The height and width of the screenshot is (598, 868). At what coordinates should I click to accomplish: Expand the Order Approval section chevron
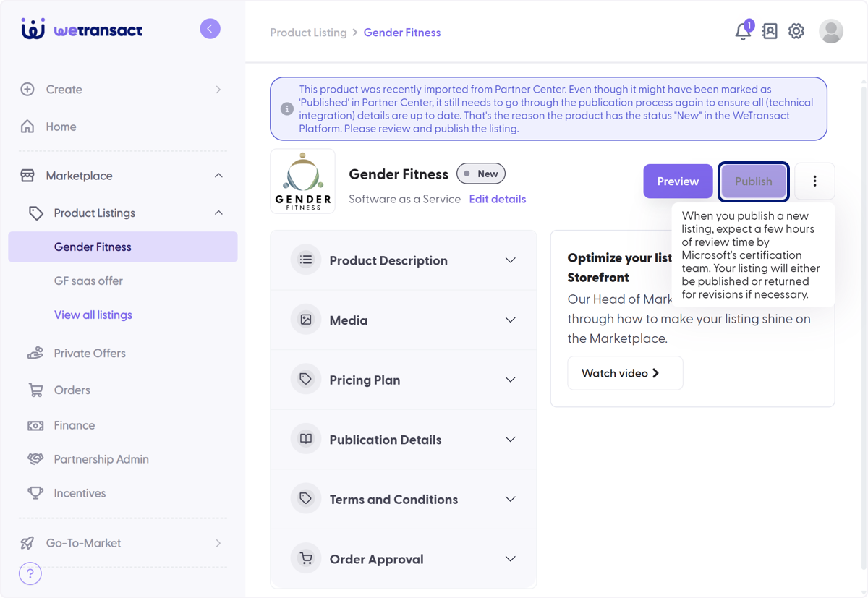click(x=511, y=559)
